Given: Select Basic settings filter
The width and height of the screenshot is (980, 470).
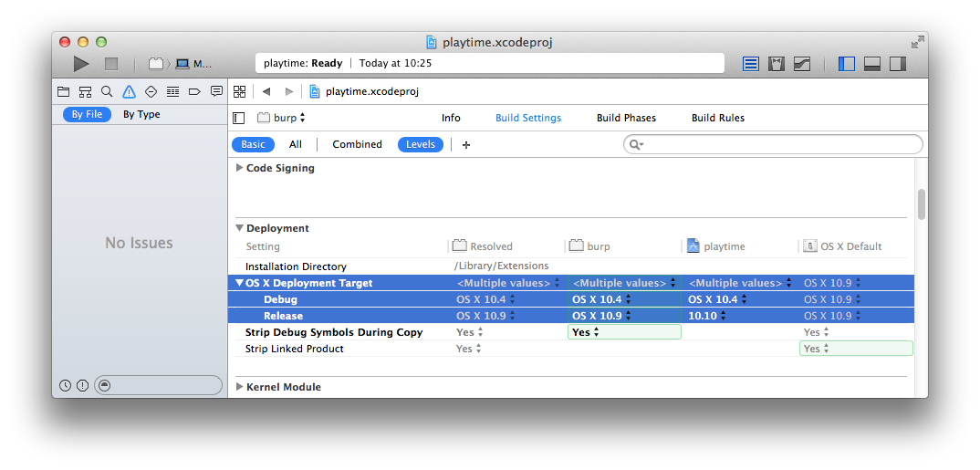Looking at the screenshot, I should (x=253, y=144).
